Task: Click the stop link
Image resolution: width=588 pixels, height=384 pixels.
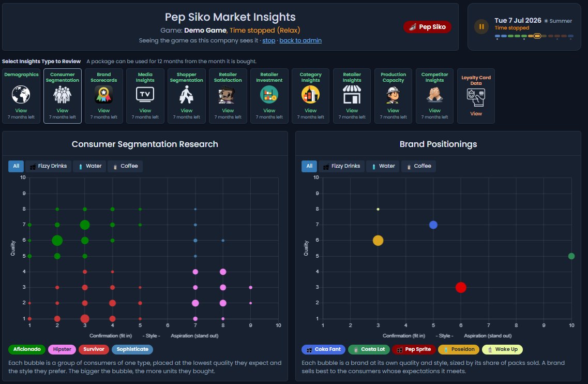Action: [268, 40]
